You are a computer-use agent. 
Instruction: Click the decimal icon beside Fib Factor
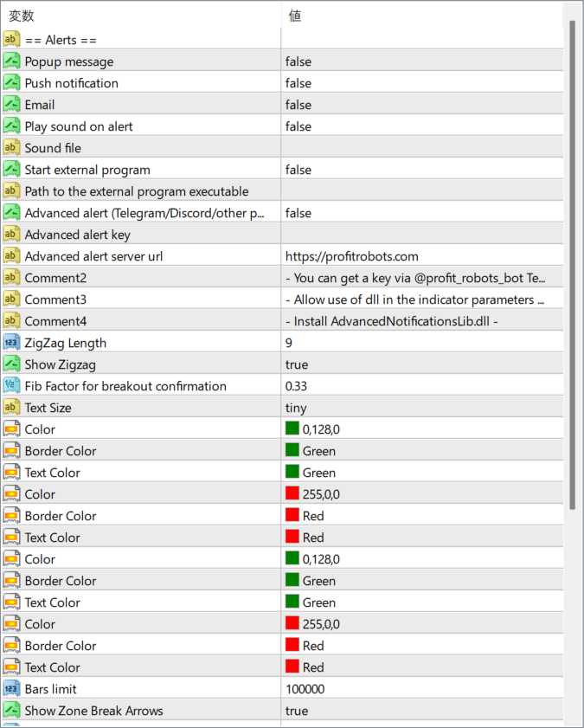pyautogui.click(x=11, y=386)
